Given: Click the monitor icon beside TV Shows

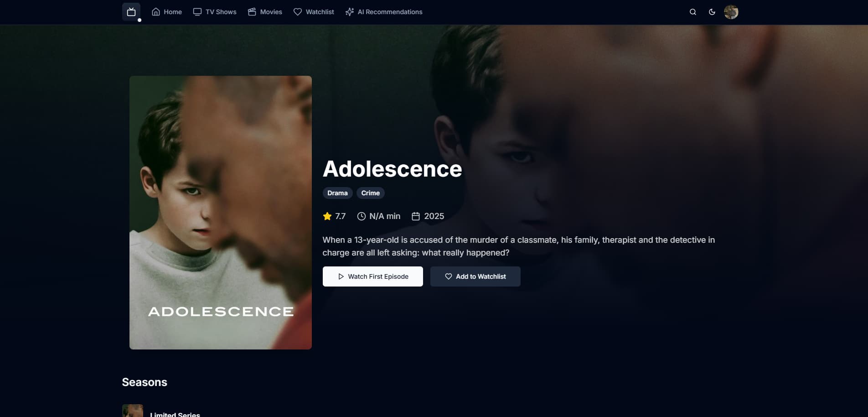Looking at the screenshot, I should point(197,12).
